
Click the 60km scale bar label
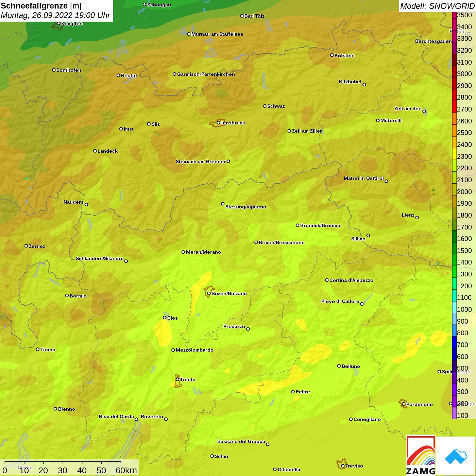(126, 470)
